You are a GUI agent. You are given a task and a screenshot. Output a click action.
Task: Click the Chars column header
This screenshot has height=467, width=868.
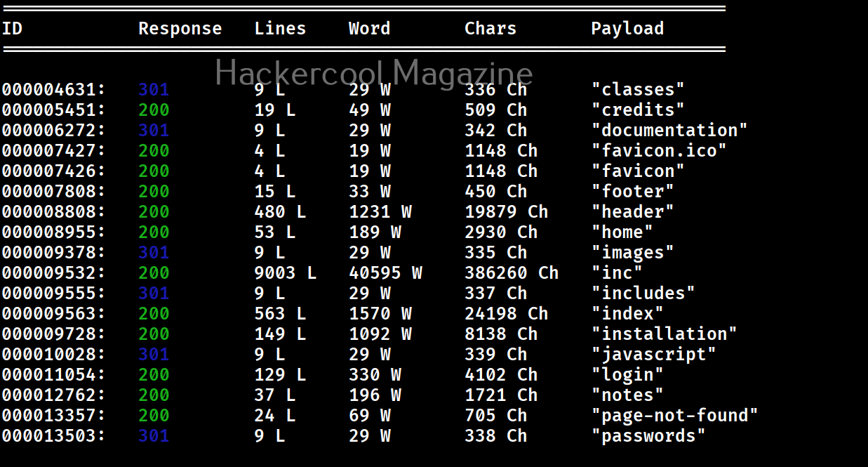tap(490, 29)
